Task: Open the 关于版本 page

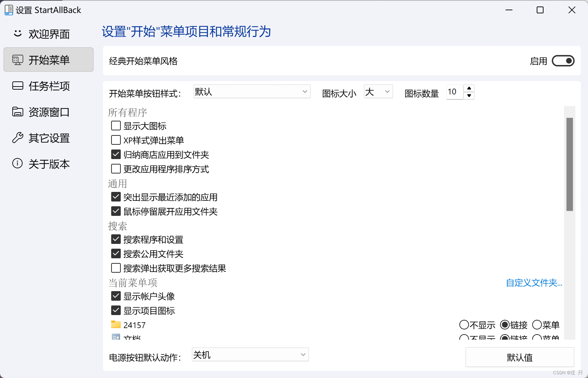Action: [49, 164]
